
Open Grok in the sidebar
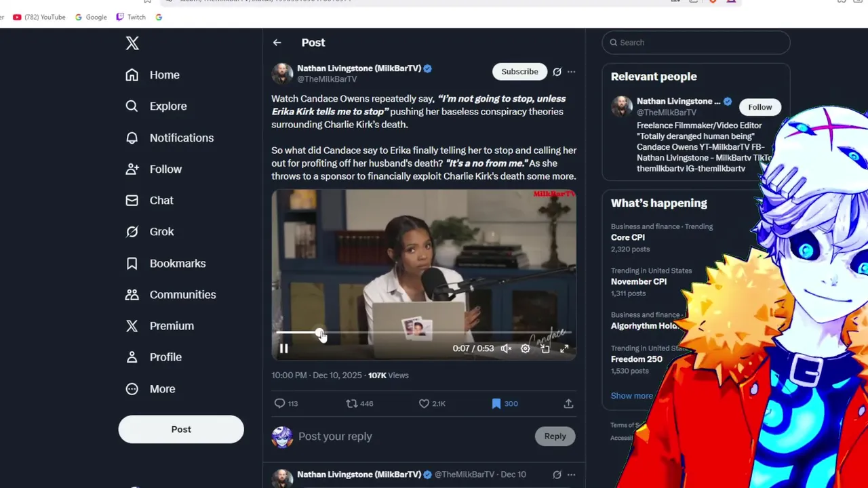point(150,232)
